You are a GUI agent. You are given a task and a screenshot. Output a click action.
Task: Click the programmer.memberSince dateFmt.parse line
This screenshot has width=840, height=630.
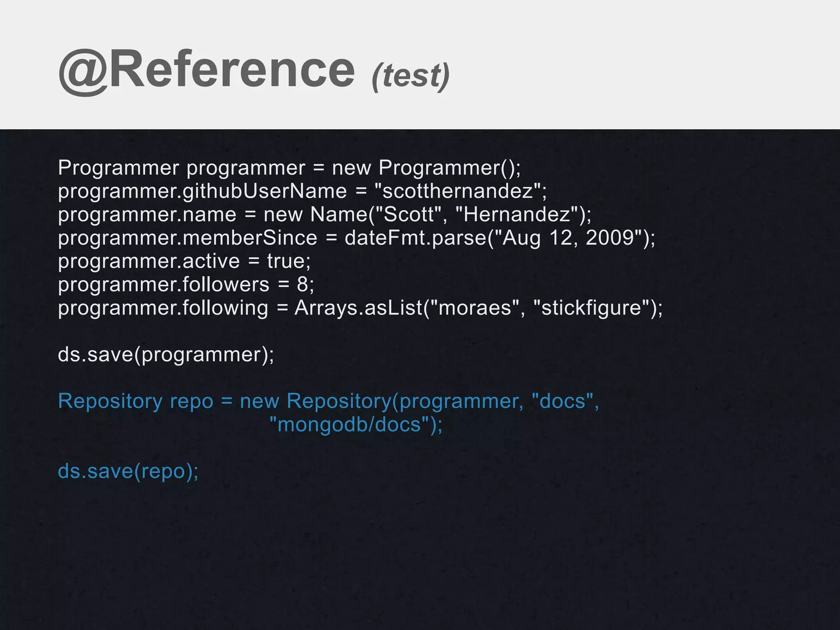click(x=357, y=238)
